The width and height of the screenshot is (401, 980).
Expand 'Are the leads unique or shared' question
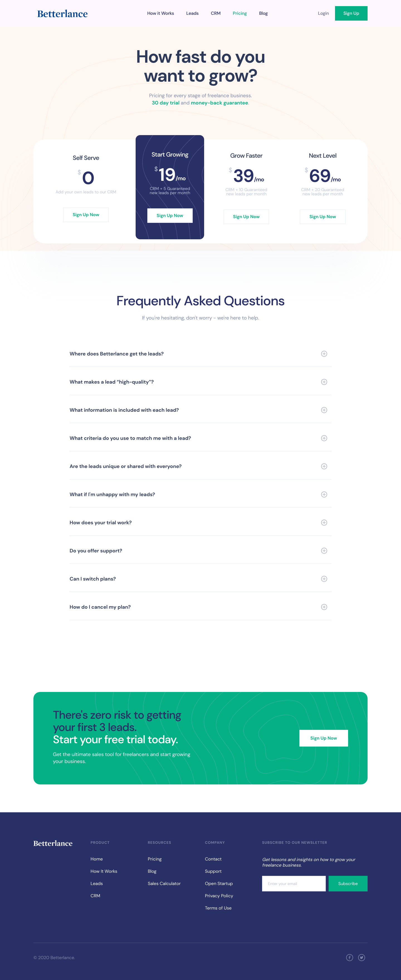point(200,466)
